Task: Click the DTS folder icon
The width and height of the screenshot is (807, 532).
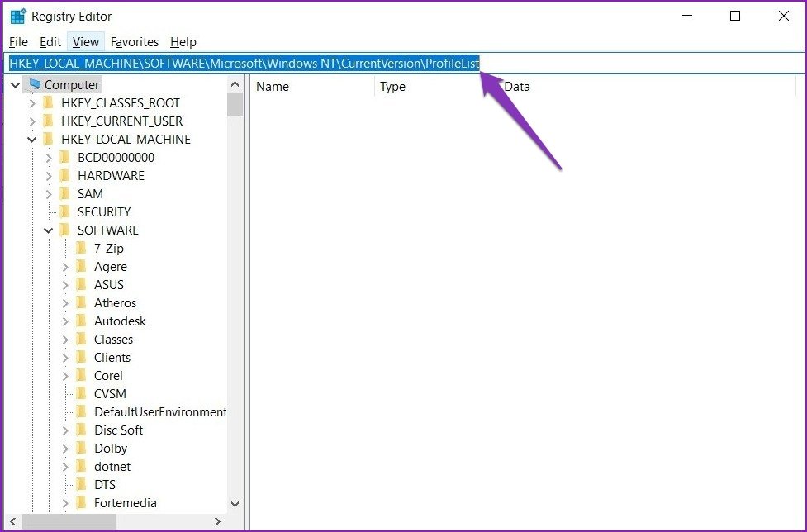Action: tap(81, 485)
